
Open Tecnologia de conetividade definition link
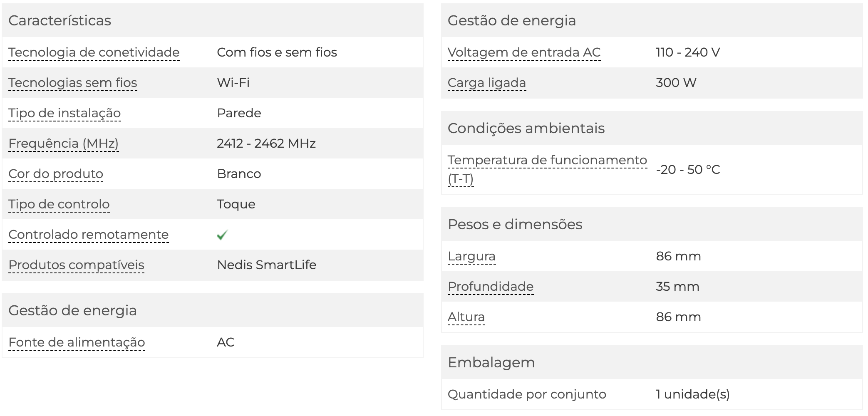click(x=94, y=52)
